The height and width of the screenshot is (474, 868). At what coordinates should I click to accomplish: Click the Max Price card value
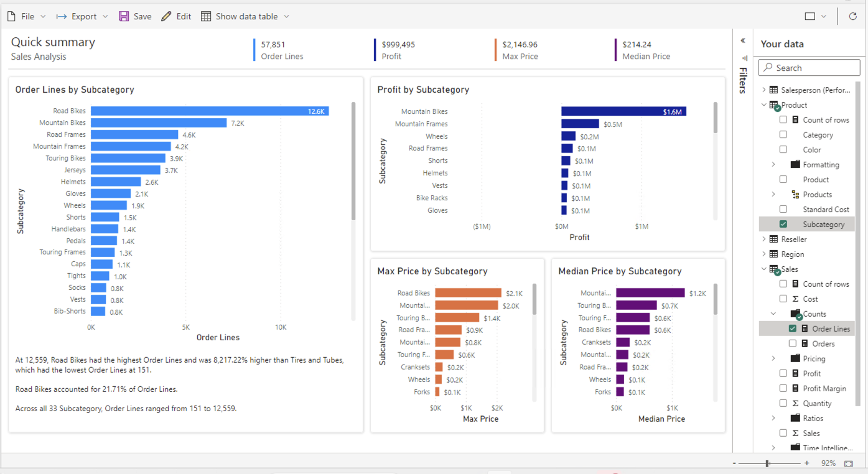520,45
